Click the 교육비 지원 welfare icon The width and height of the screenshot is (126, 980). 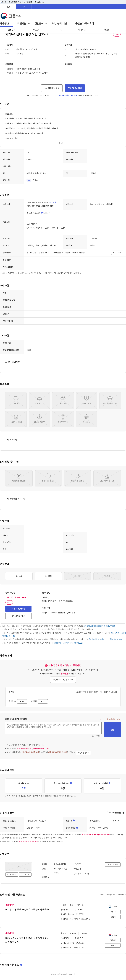point(86,400)
